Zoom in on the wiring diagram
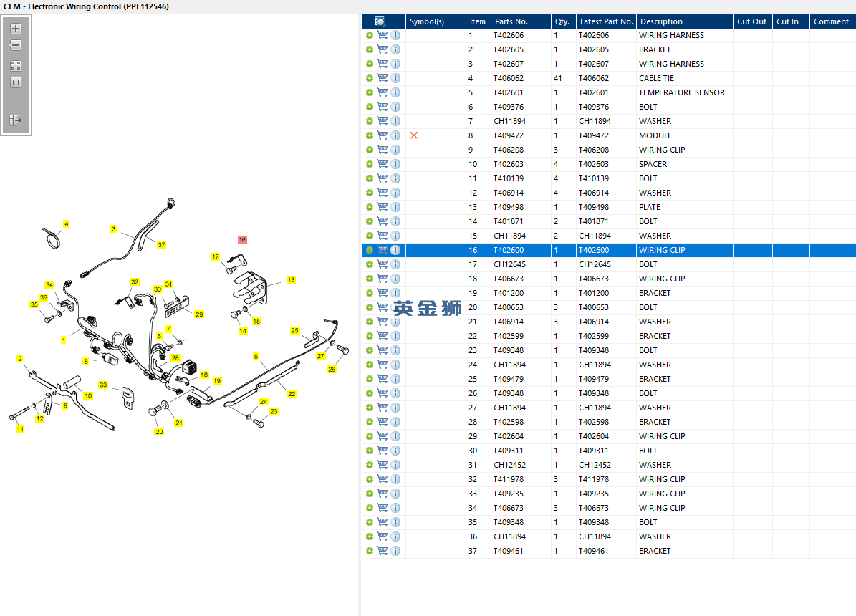Screen dimensions: 856x616 pos(16,29)
